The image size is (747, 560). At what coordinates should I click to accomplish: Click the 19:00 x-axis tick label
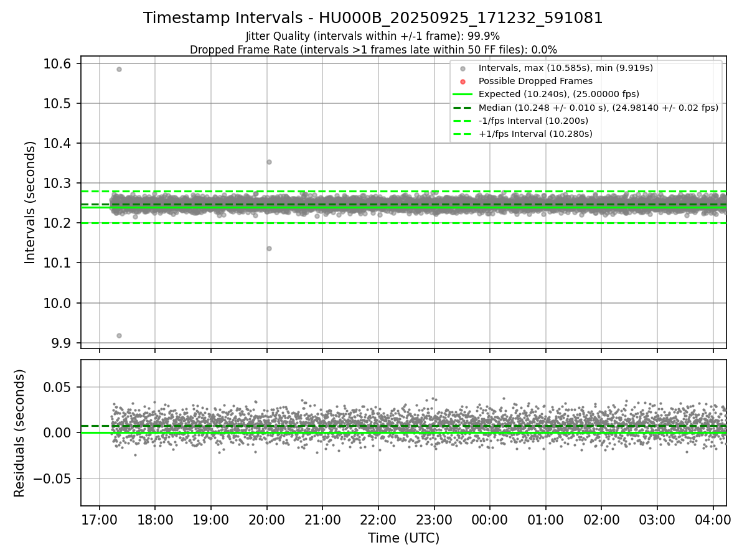coord(211,520)
